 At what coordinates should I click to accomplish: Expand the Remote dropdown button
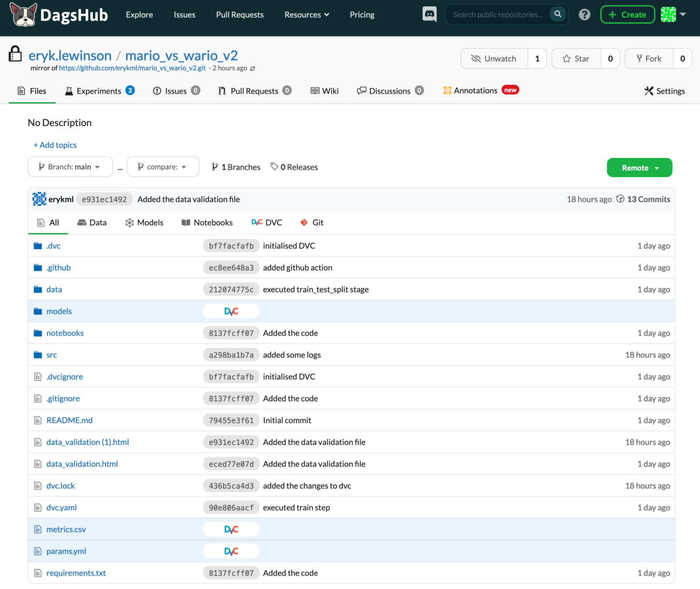(639, 168)
